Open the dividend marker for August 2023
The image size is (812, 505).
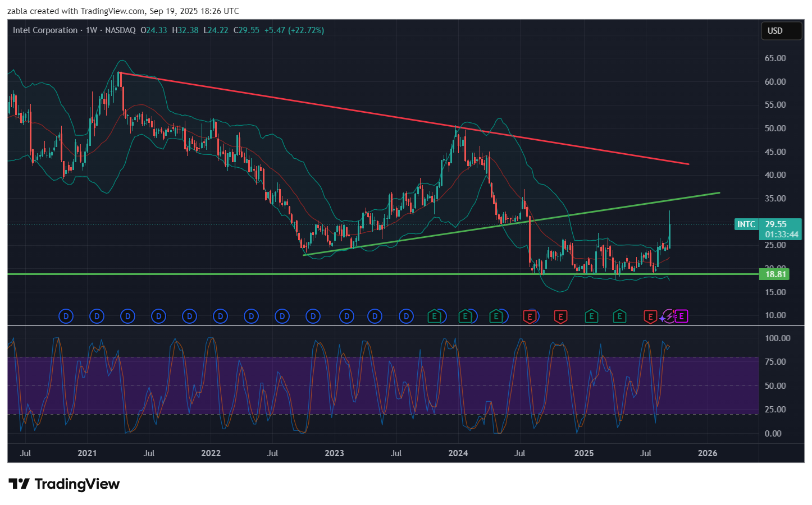coord(406,316)
